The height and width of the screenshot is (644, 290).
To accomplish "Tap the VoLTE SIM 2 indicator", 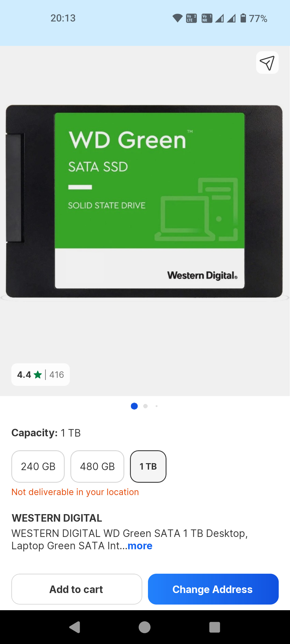I will (191, 18).
